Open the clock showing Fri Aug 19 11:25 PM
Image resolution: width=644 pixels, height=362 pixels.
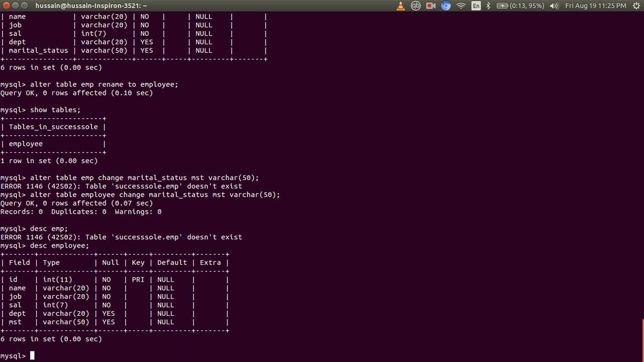[x=596, y=6]
